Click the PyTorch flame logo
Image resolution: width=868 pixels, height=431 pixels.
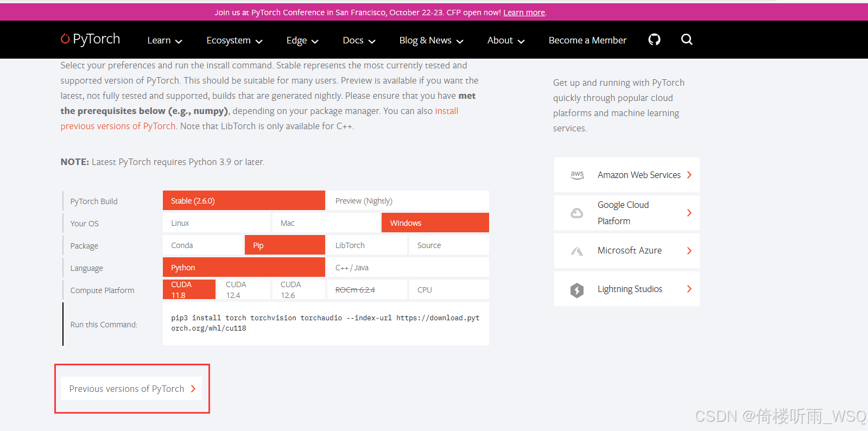click(65, 39)
